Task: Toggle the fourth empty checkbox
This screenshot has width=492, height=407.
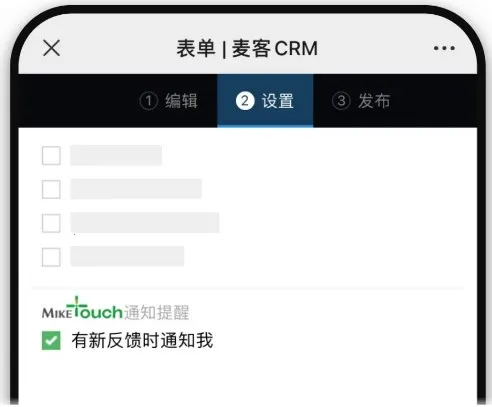Action: [51, 257]
